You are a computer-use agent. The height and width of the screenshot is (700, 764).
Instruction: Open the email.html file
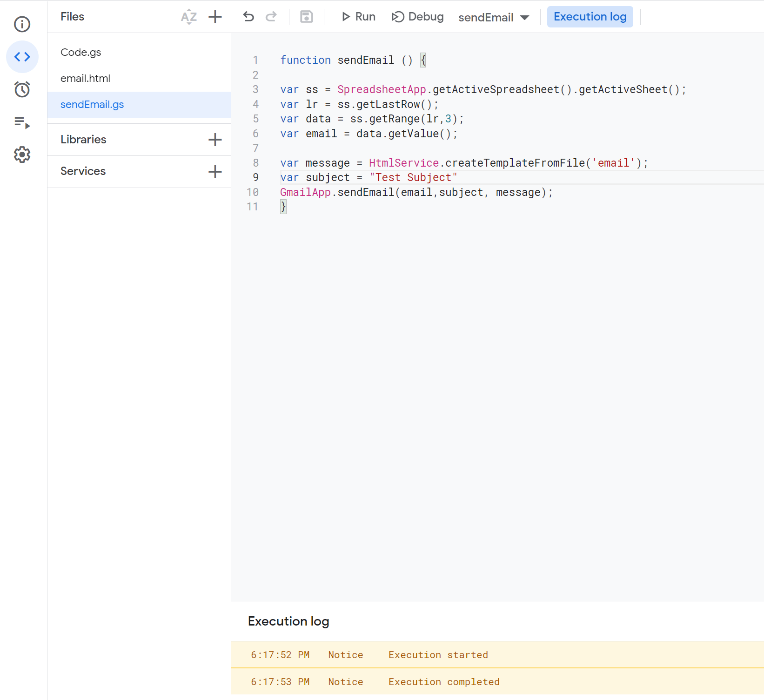click(85, 79)
